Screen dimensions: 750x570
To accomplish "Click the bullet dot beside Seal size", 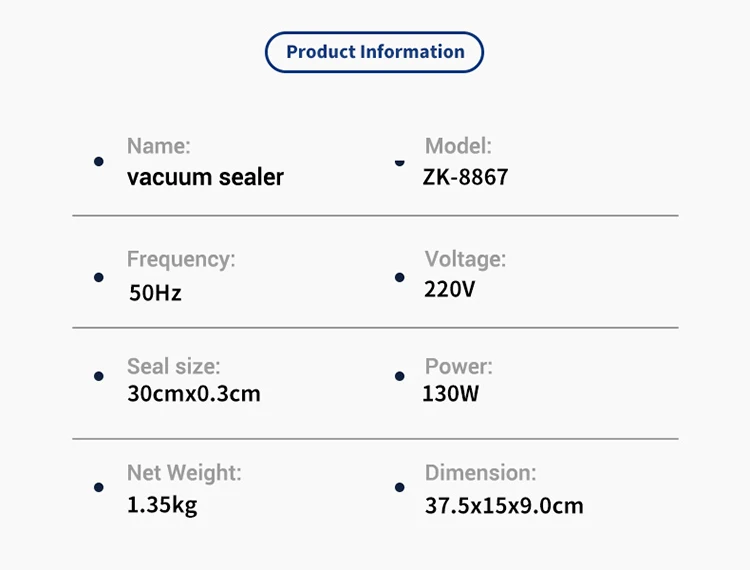I will [98, 376].
